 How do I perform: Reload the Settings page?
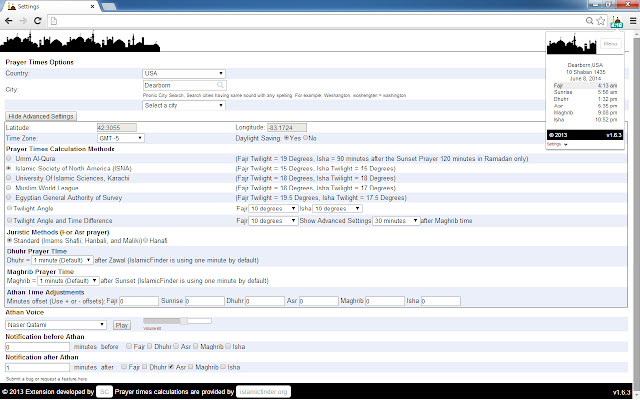coord(39,19)
